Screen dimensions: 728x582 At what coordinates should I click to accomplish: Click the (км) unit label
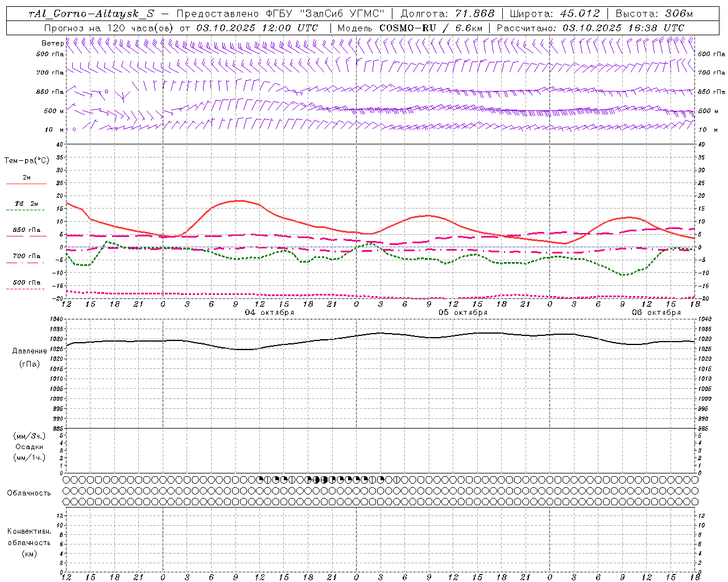click(29, 554)
